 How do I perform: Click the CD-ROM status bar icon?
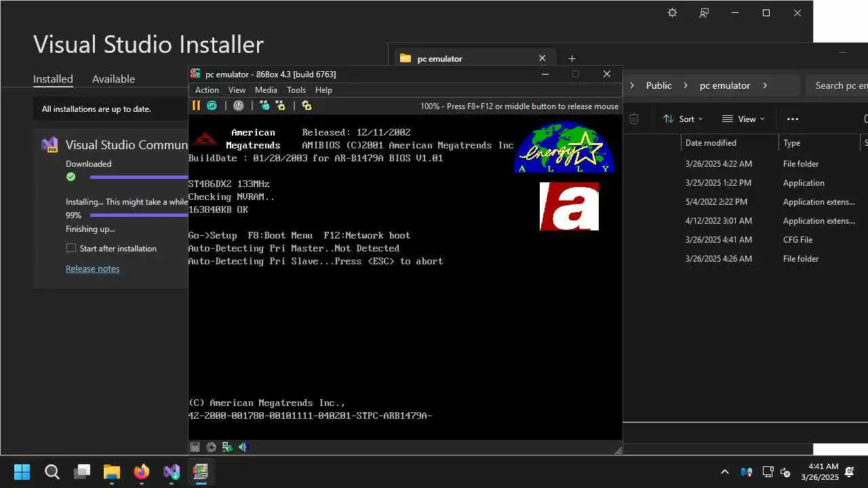click(x=212, y=447)
